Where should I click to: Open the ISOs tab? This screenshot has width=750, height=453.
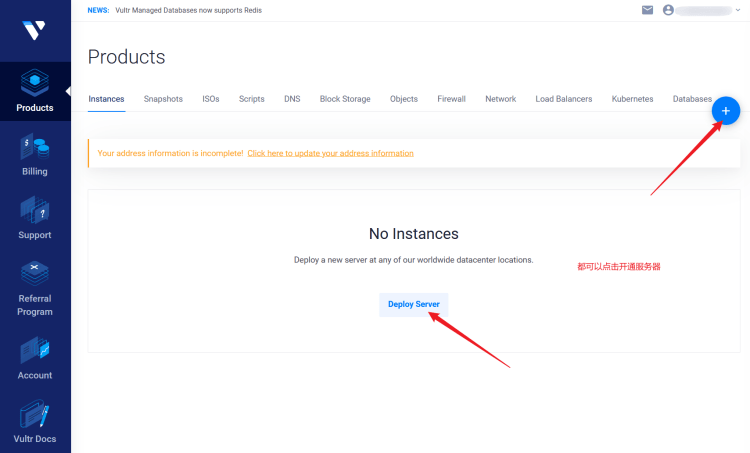click(210, 99)
